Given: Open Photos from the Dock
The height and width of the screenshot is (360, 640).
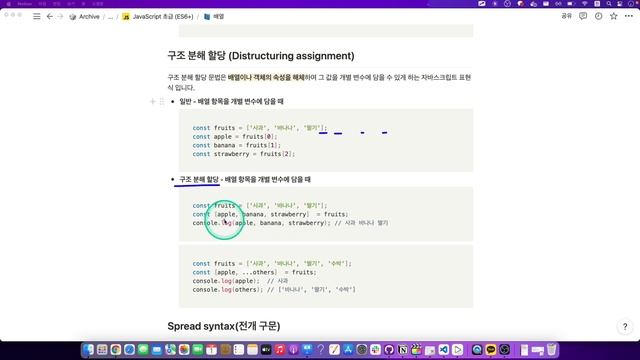Looking at the screenshot, I should pyautogui.click(x=184, y=350).
